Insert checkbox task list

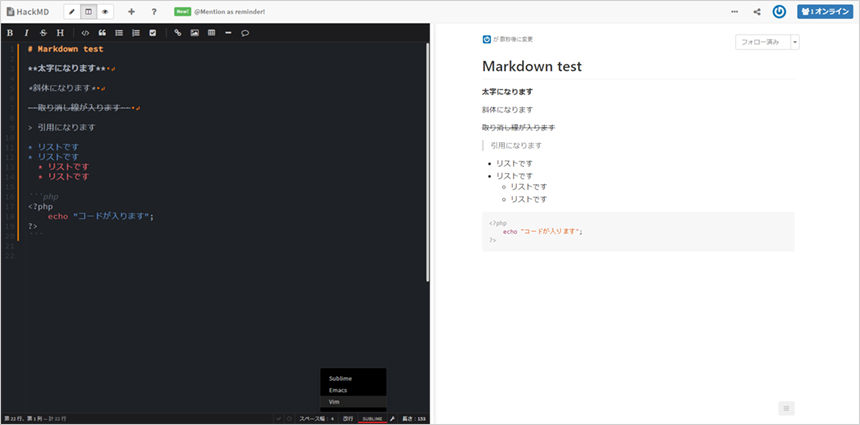(x=153, y=33)
